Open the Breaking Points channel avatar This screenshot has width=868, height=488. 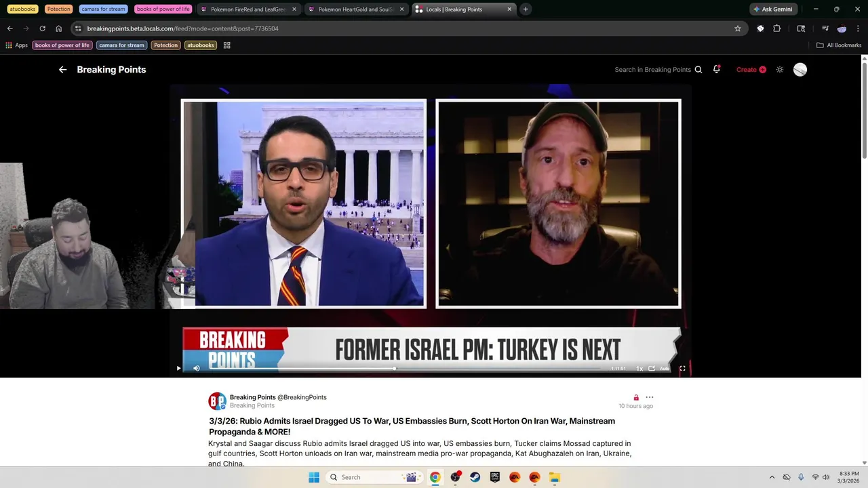pos(217,401)
